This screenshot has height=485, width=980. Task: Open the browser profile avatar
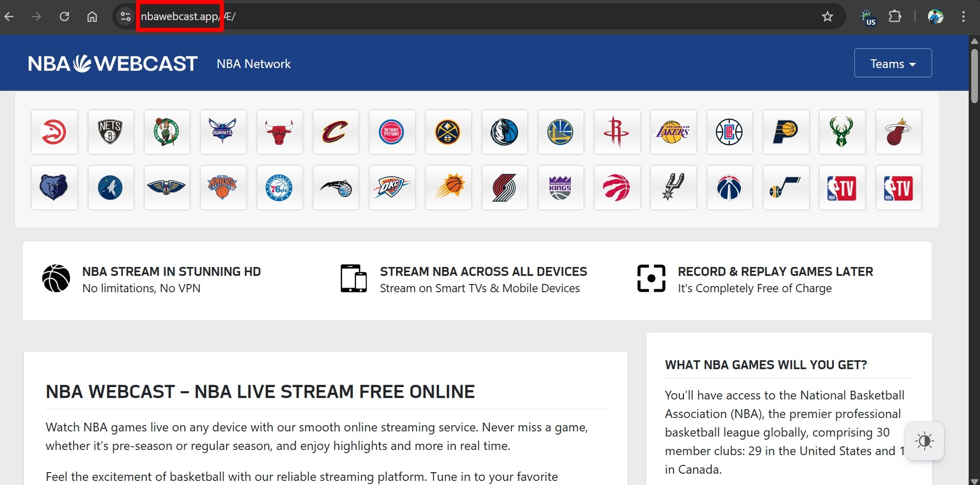(x=936, y=16)
